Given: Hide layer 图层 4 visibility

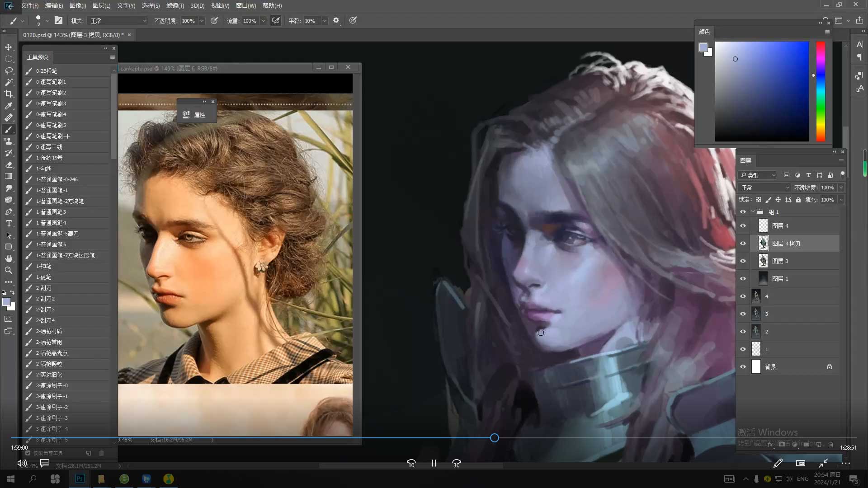Looking at the screenshot, I should coord(743,226).
